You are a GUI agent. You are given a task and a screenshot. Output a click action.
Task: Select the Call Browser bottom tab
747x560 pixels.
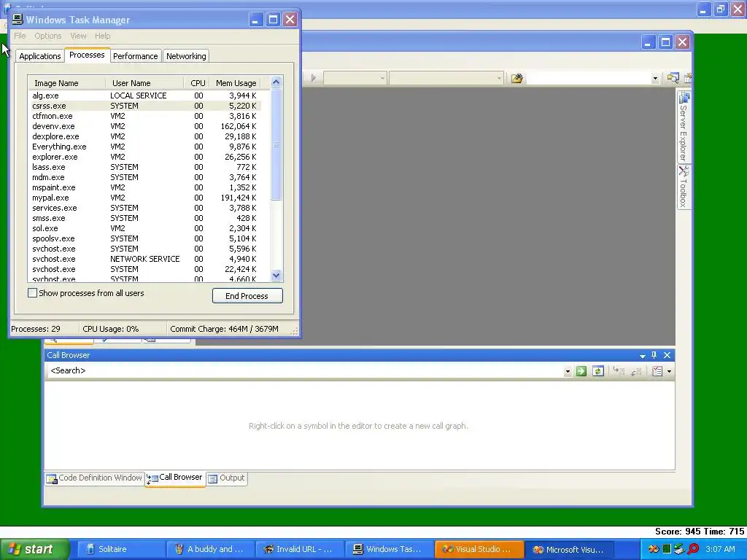coord(175,478)
